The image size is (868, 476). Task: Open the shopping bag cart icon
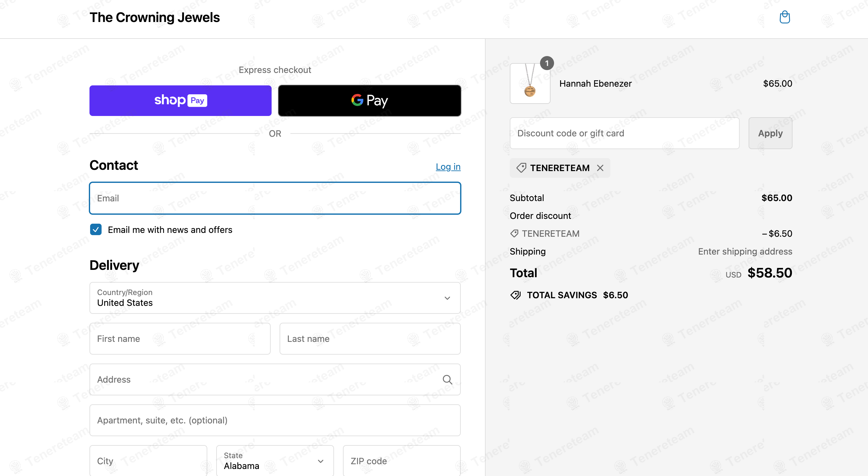tap(785, 17)
